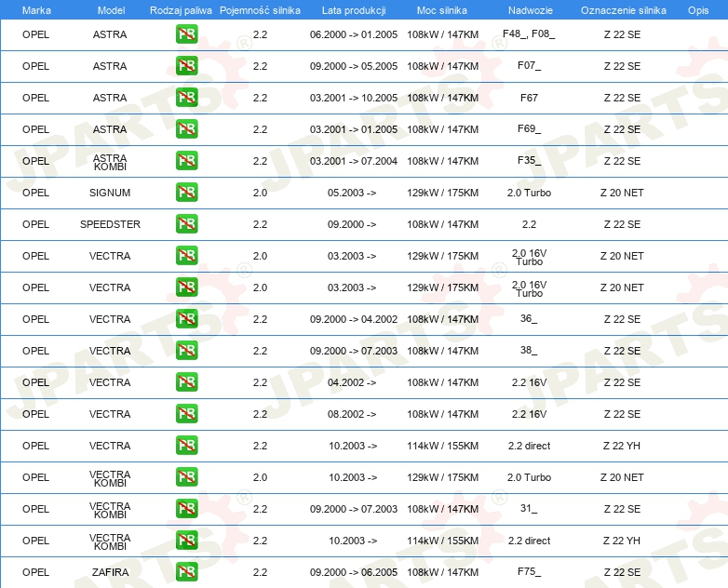Click the Nadwozie column header
The image size is (728, 588).
[531, 10]
